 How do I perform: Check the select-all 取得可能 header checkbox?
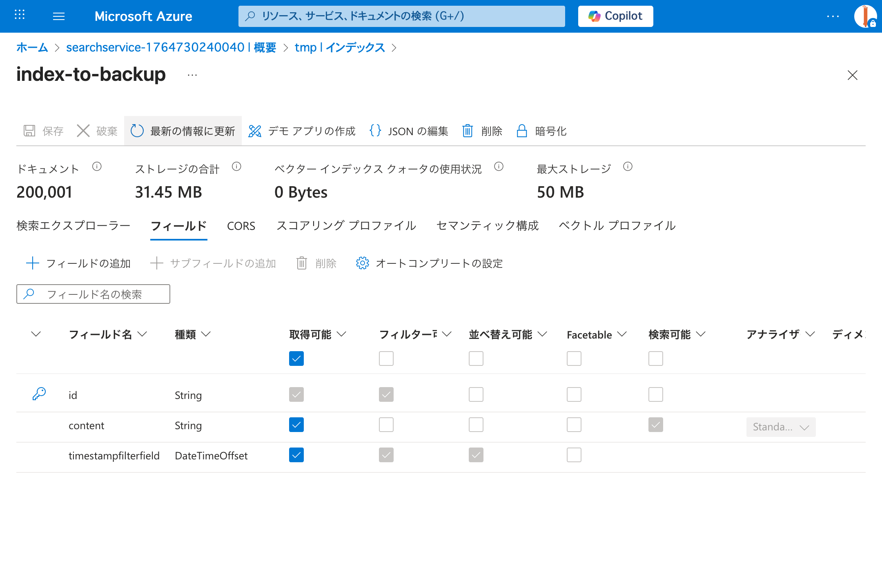coord(296,359)
